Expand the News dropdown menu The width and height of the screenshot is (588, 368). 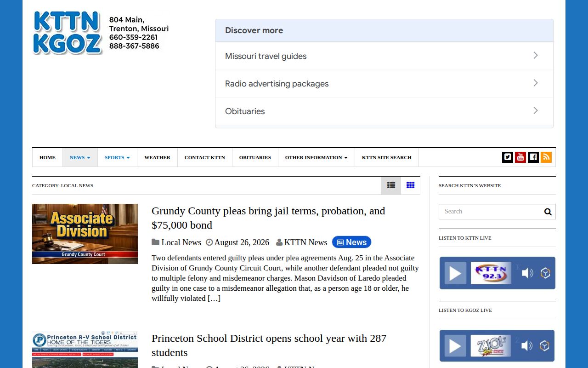click(x=80, y=157)
